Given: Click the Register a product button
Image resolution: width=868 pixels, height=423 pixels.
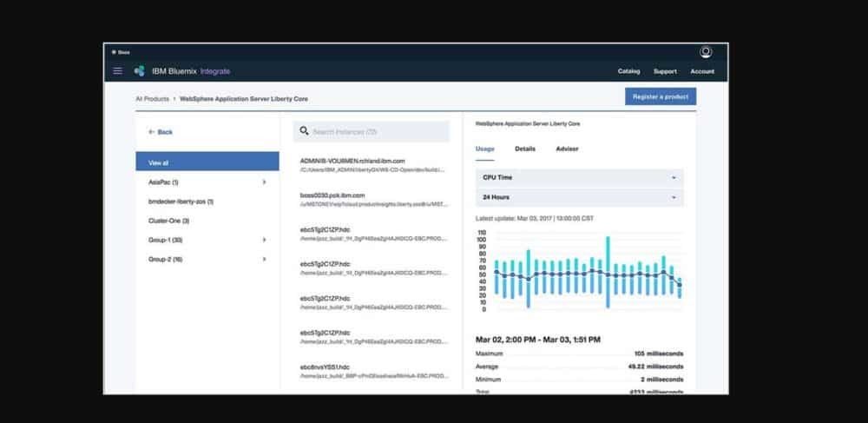Looking at the screenshot, I should [x=660, y=96].
